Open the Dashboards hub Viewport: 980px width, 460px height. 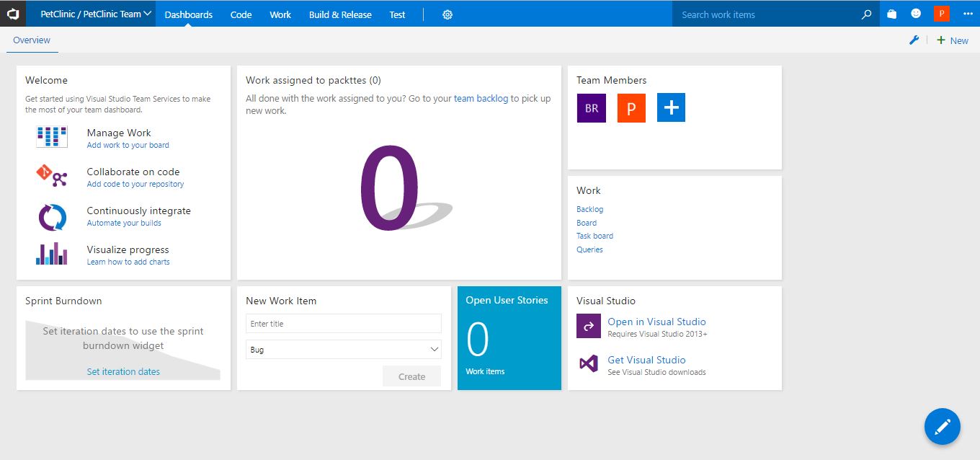click(x=189, y=14)
